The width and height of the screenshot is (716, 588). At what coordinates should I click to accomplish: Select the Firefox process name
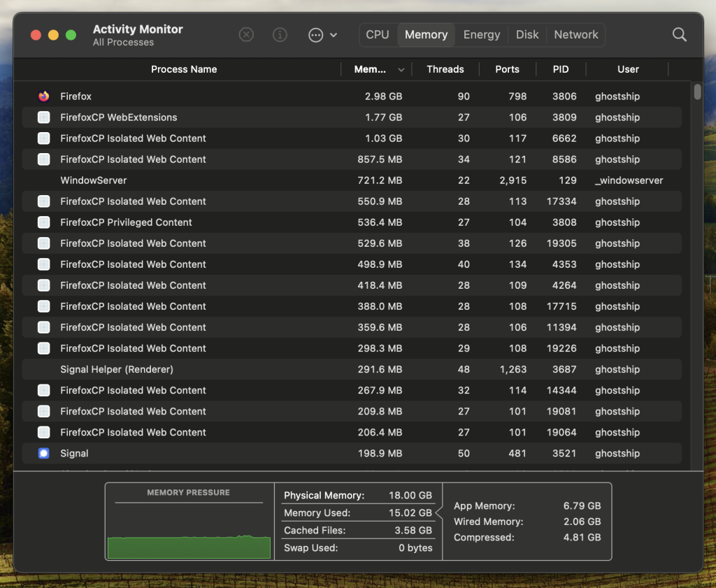tap(76, 96)
